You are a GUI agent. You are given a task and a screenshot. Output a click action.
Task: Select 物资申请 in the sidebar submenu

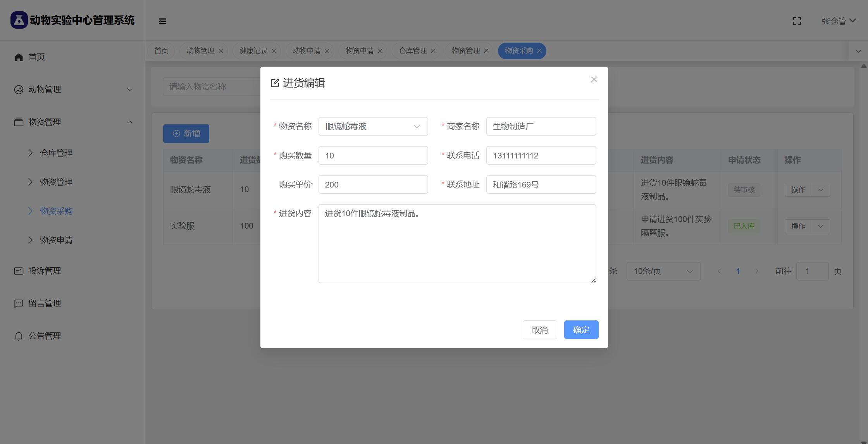[56, 240]
